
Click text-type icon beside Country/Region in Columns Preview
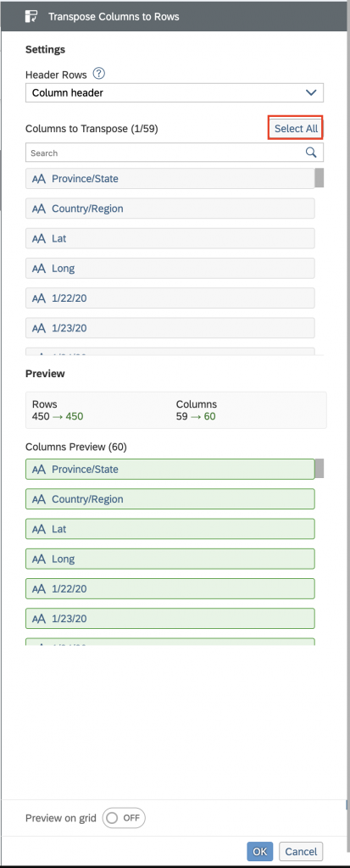pyautogui.click(x=38, y=498)
